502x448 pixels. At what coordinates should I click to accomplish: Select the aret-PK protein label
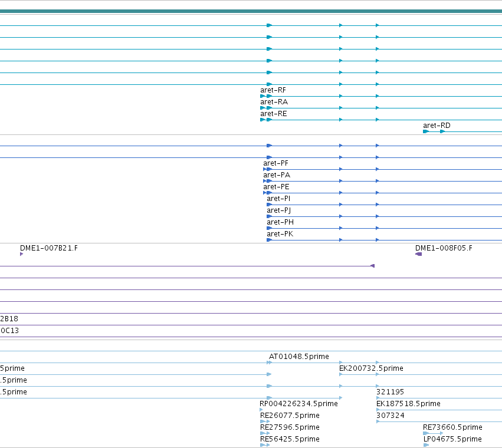pos(280,234)
